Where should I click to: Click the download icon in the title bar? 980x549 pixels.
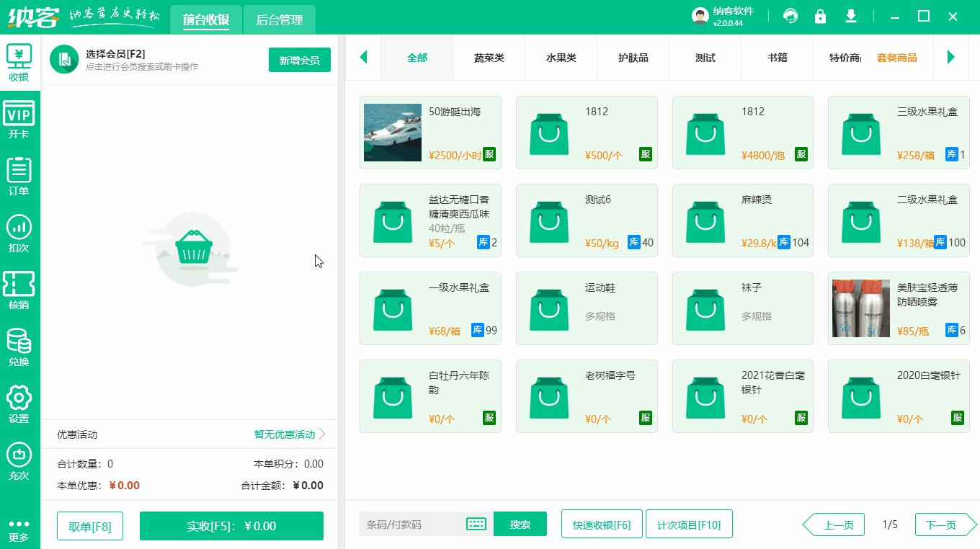pos(850,15)
